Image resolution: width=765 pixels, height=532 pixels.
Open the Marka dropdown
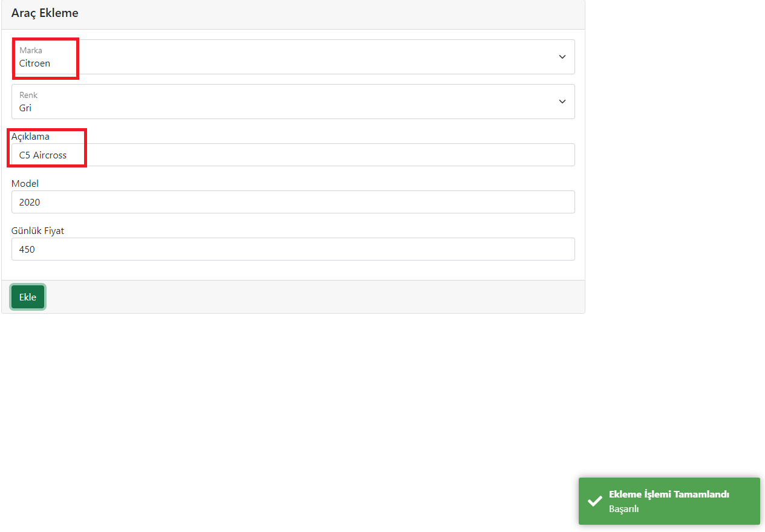(x=293, y=56)
